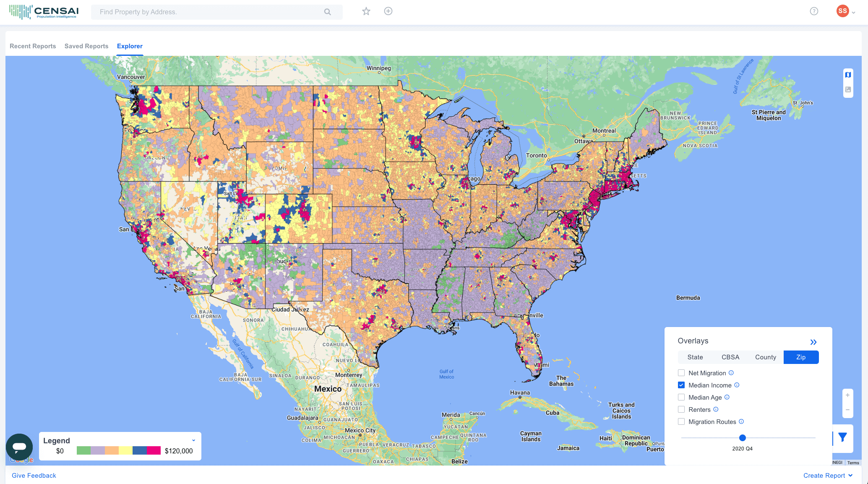Click the map view icon
The height and width of the screenshot is (484, 868).
click(x=848, y=75)
